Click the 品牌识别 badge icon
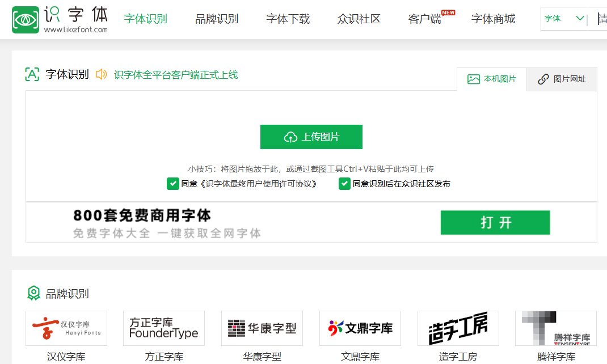Screen dimensions: 607x364 point(34,293)
